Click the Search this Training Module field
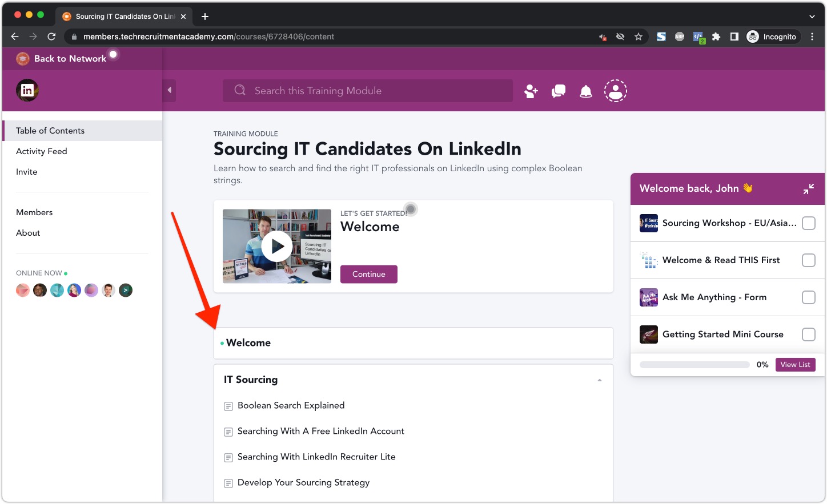The width and height of the screenshot is (827, 504). click(368, 91)
